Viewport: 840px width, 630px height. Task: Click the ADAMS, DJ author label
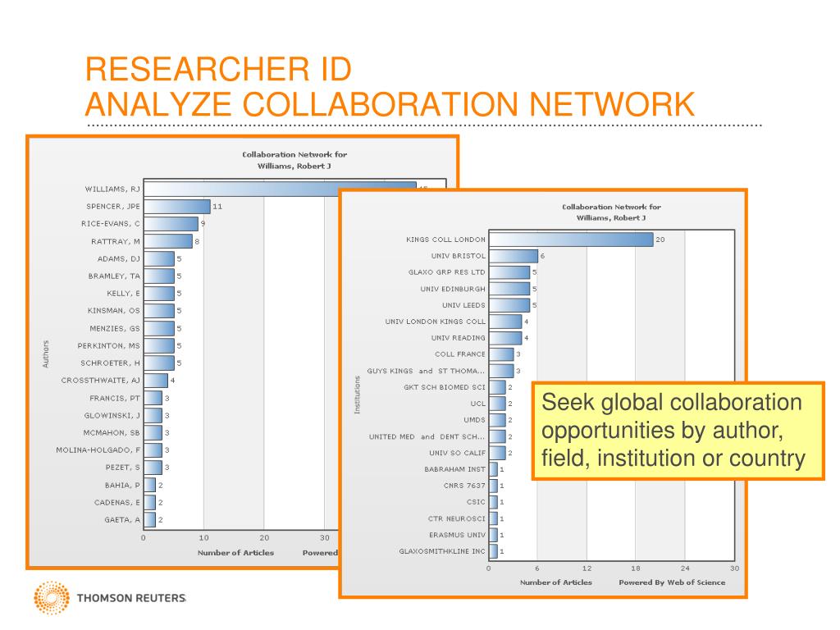tap(118, 258)
